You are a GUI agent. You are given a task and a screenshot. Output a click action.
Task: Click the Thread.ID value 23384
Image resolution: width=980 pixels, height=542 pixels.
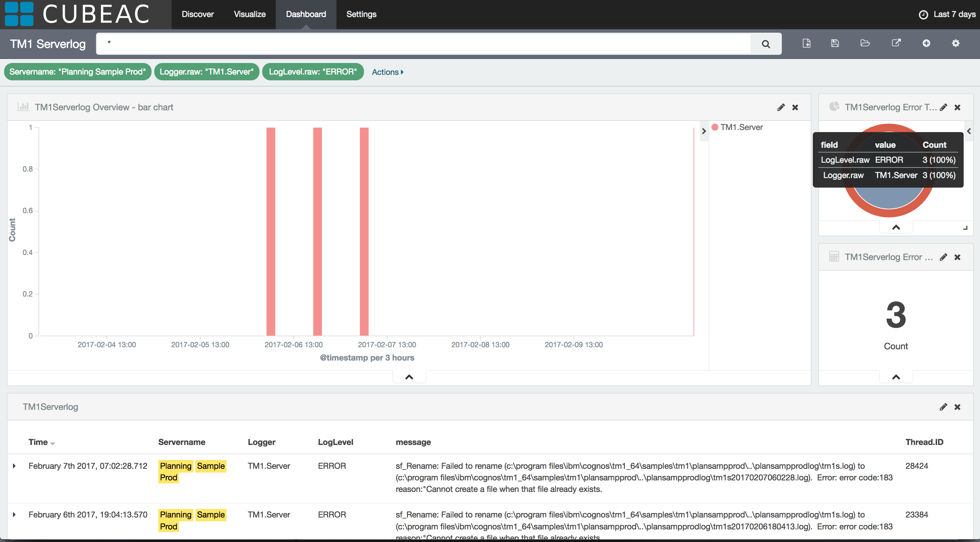[916, 514]
